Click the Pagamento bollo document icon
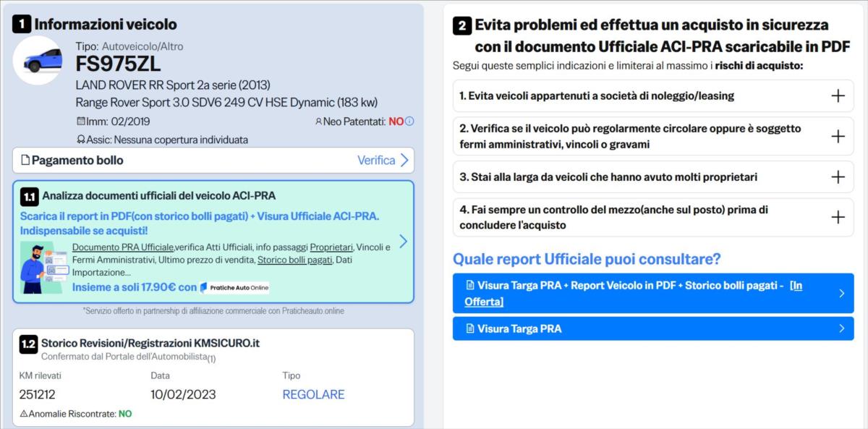 [x=25, y=161]
